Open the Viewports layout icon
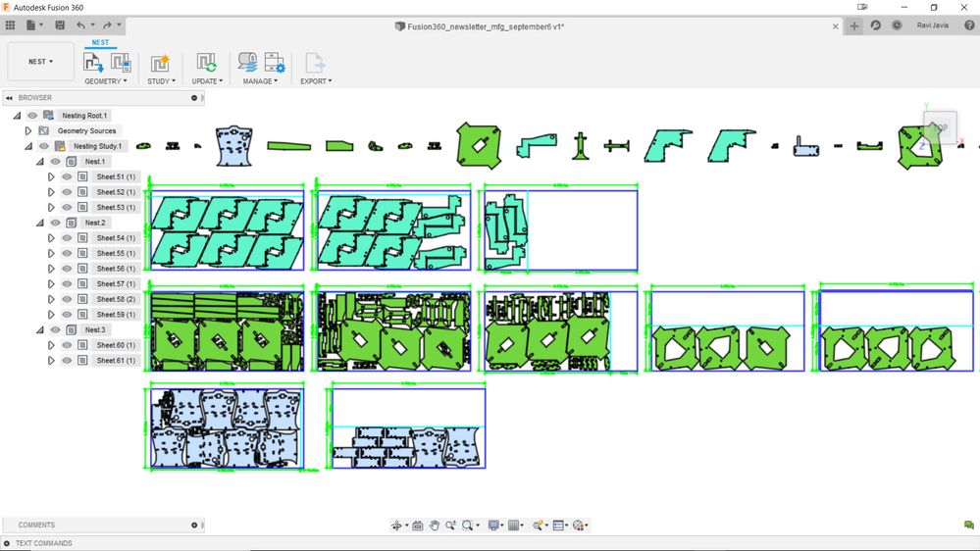This screenshot has height=551, width=980. 558,526
